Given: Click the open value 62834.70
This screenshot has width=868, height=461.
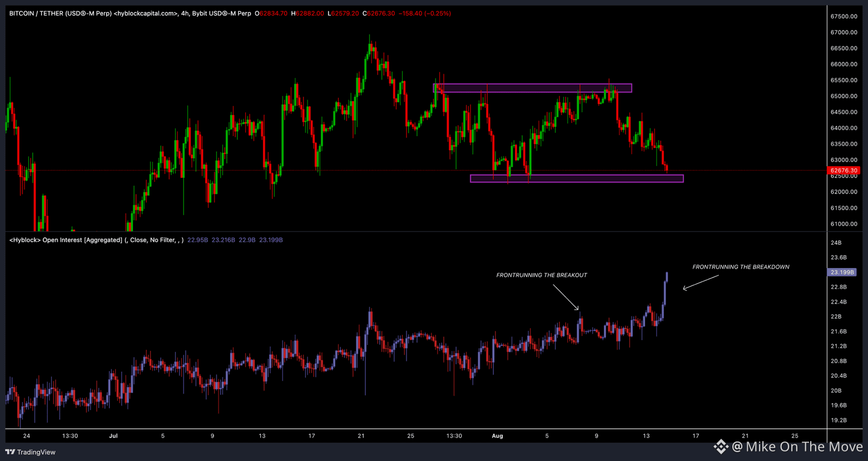Looking at the screenshot, I should pyautogui.click(x=274, y=13).
